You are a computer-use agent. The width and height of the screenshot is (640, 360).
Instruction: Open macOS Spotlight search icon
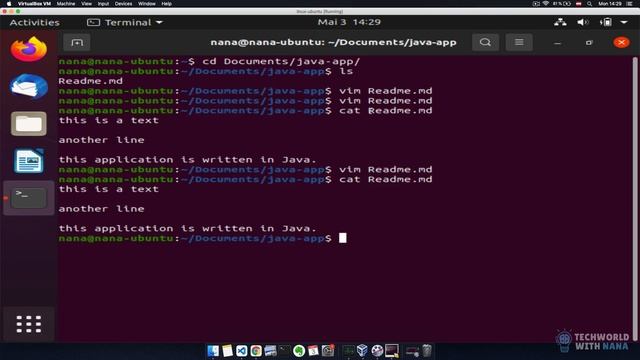[589, 4]
